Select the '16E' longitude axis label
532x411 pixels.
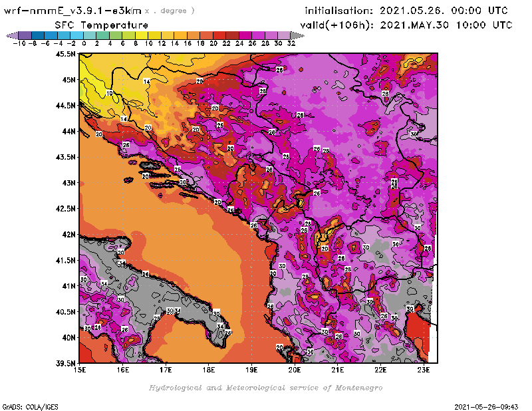click(123, 370)
